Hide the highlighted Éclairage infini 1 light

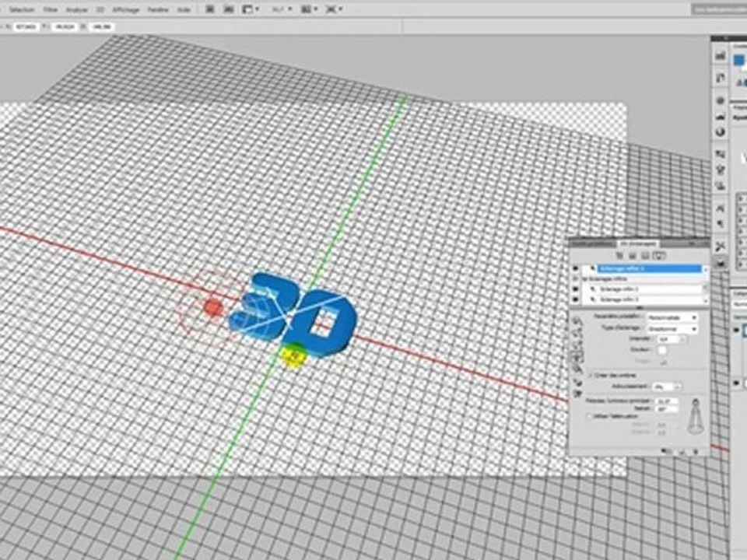[575, 268]
